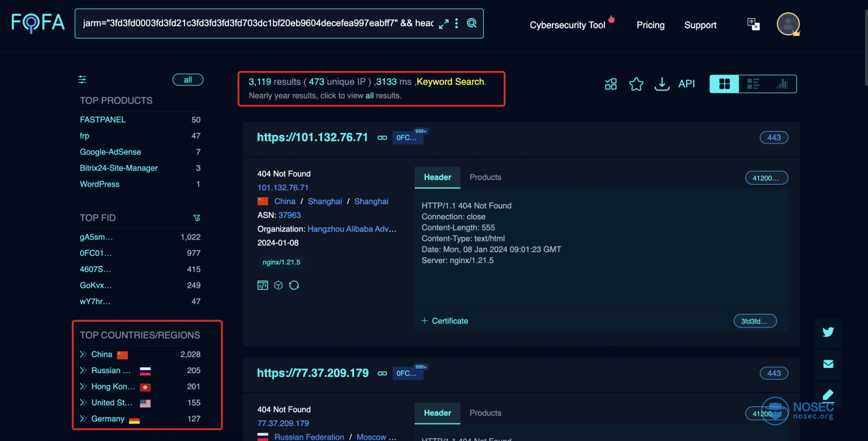The width and height of the screenshot is (868, 441).
Task: Copy link icon beside https://101.132.76.71
Action: 382,138
